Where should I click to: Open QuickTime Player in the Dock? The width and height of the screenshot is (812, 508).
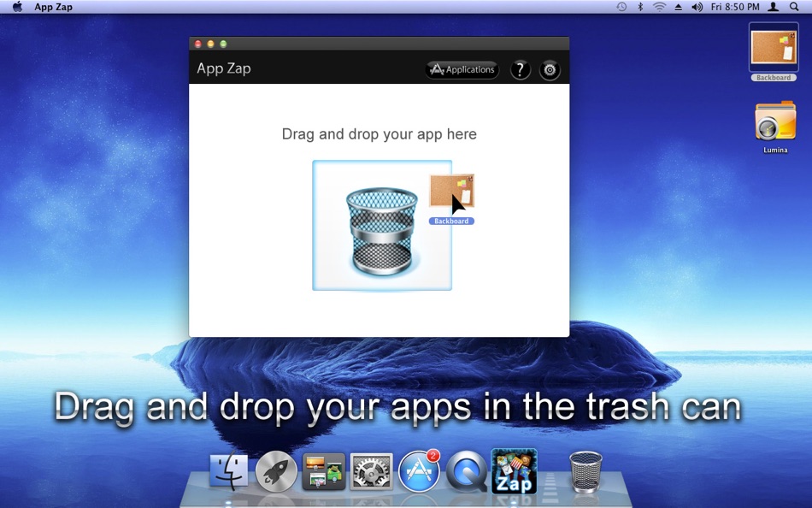click(x=466, y=471)
